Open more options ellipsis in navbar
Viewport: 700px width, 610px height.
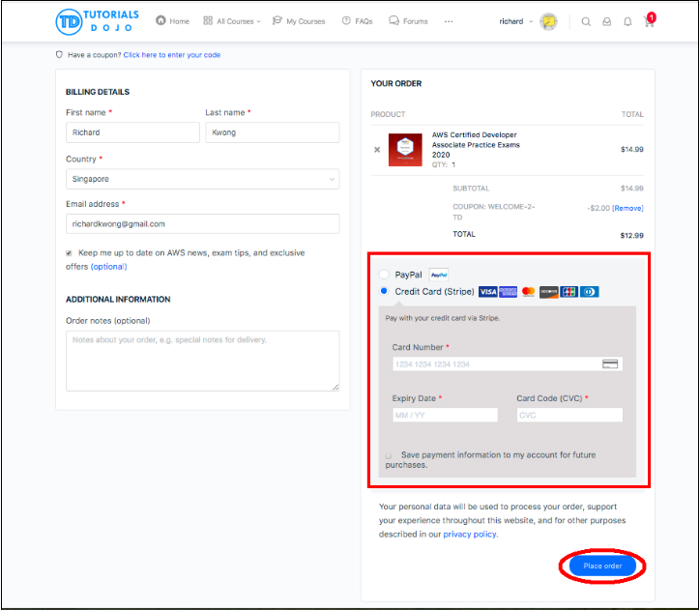click(x=449, y=21)
